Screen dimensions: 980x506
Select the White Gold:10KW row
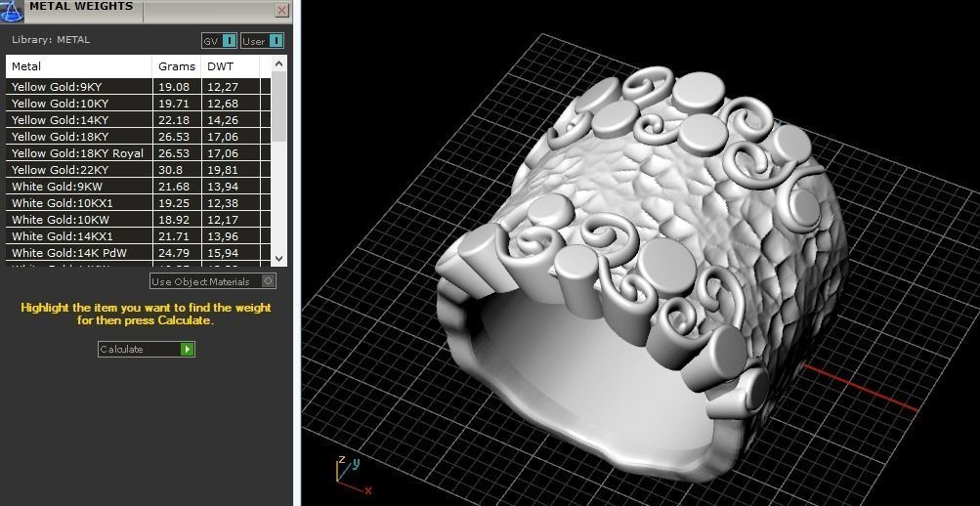point(139,219)
